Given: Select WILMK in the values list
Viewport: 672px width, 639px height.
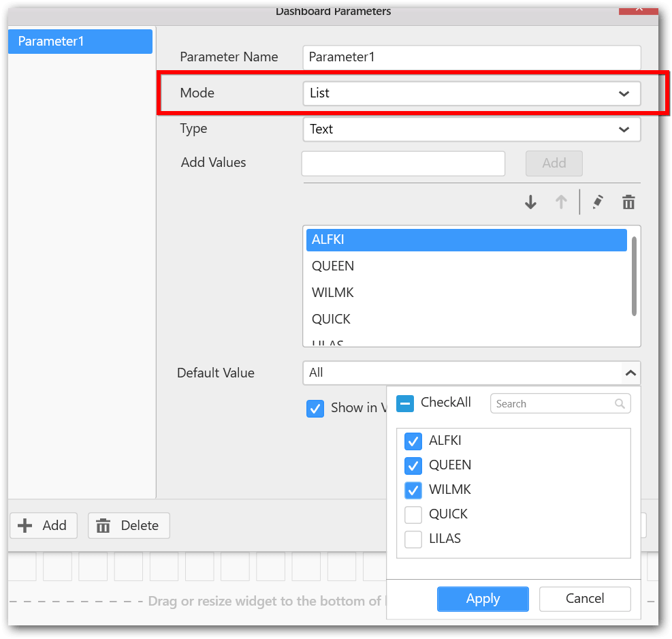Looking at the screenshot, I should [x=333, y=293].
